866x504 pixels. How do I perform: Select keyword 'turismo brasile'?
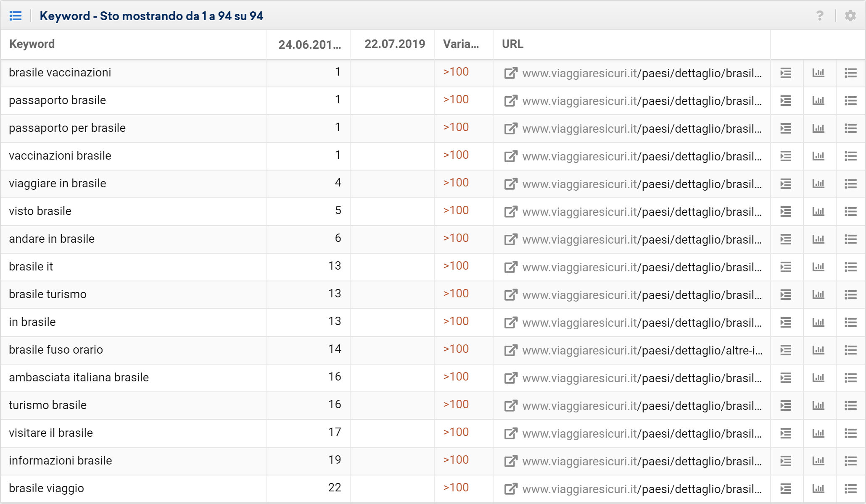[48, 405]
